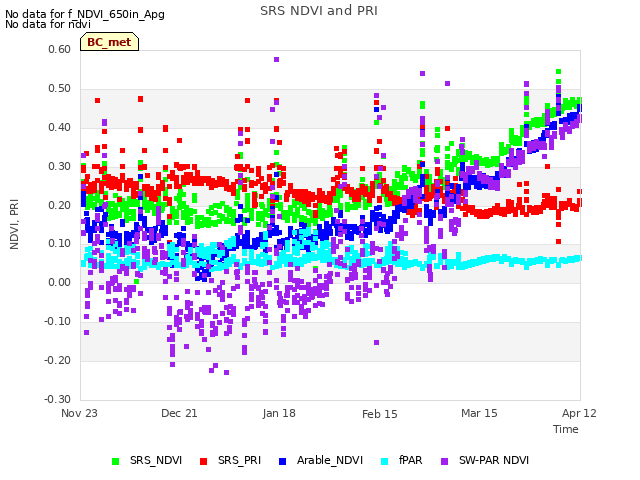The height and width of the screenshot is (480, 640).
Task: Click the cyan fPAR legend swatch
Action: pos(384,461)
